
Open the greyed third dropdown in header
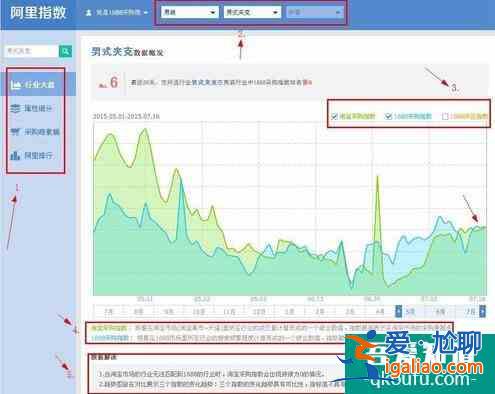click(315, 12)
